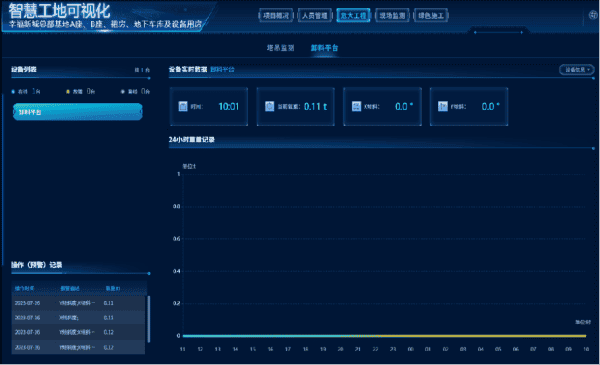
Task: Click the round icon at top-right corner
Action: coord(593,15)
